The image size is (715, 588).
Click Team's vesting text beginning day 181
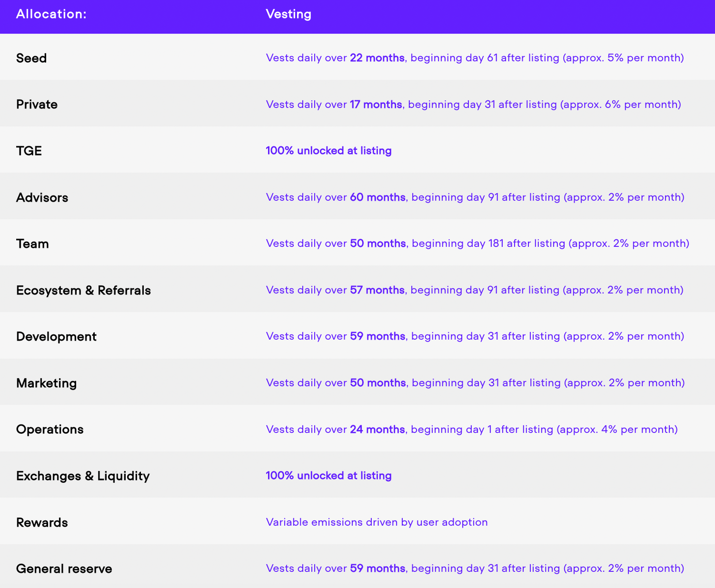[477, 243]
